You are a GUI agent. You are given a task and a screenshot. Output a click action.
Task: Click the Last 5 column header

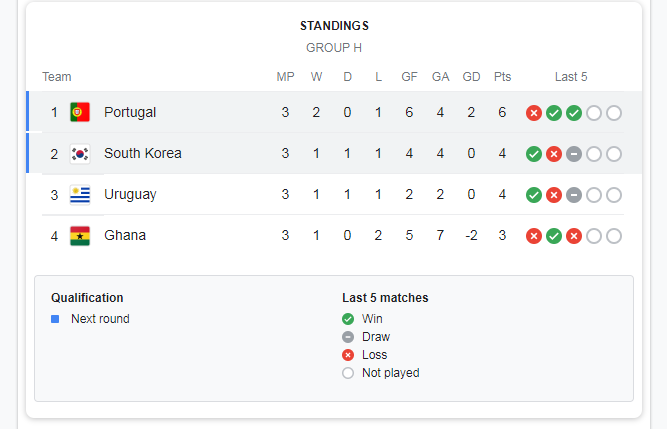571,77
